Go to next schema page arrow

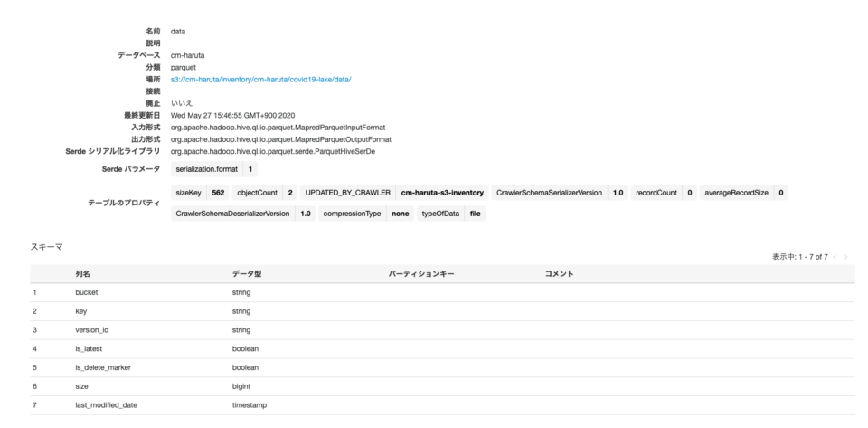846,257
